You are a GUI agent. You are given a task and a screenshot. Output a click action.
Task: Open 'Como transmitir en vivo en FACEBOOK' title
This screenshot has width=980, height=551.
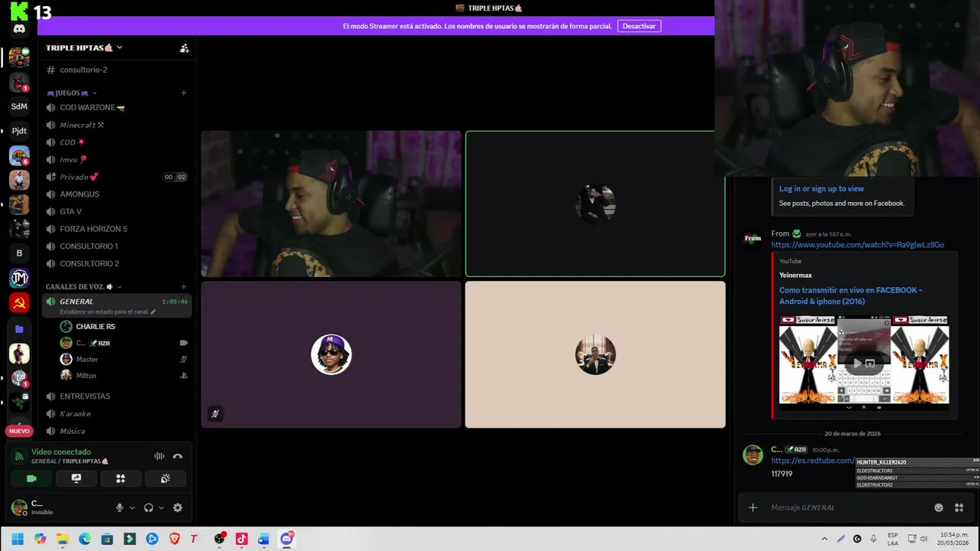coord(851,295)
